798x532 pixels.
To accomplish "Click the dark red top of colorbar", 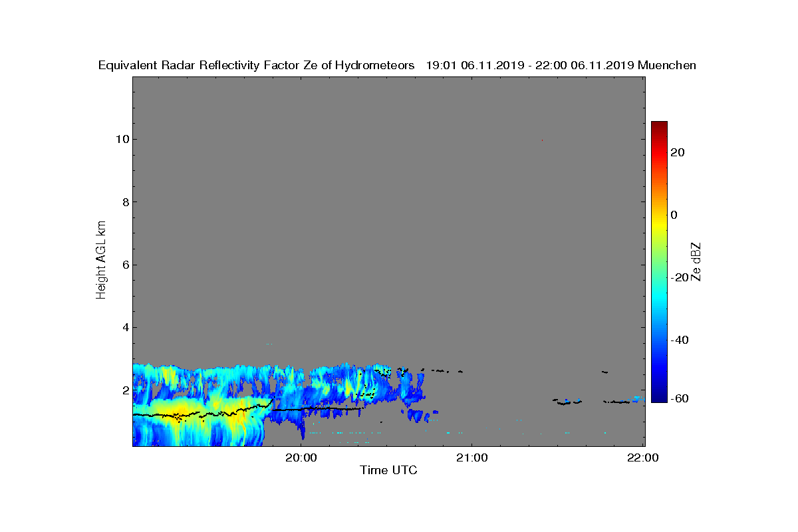I will click(659, 126).
